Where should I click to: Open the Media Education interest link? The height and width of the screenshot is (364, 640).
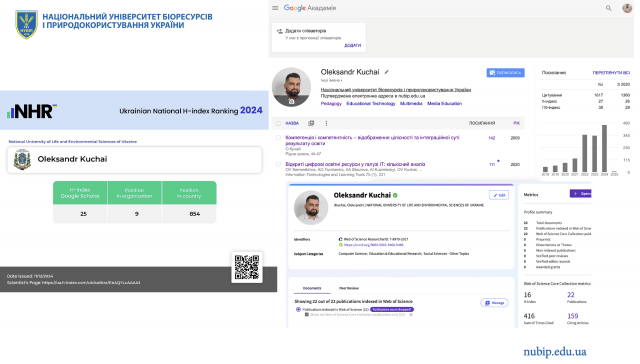444,104
